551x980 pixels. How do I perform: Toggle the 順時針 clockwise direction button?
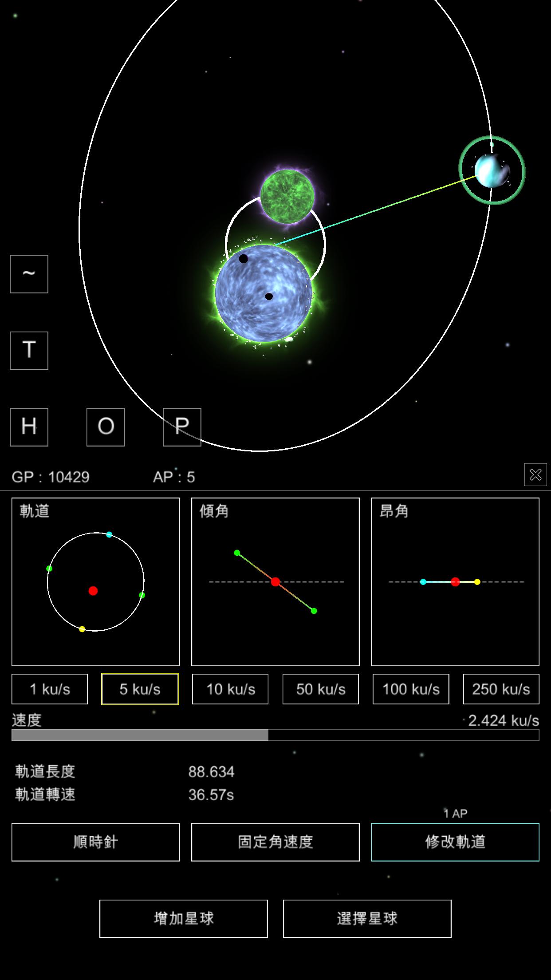tap(95, 842)
